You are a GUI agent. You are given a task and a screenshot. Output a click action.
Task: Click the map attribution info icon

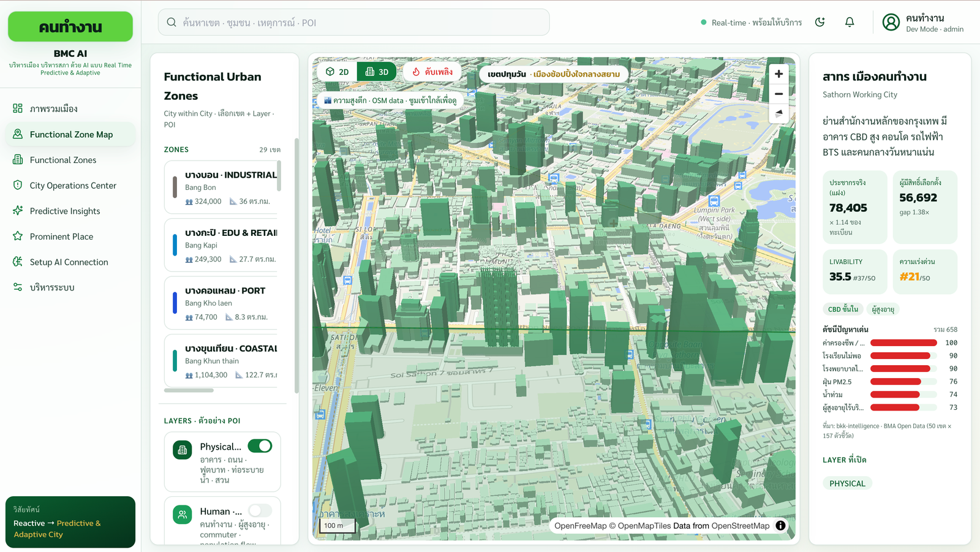coord(780,526)
